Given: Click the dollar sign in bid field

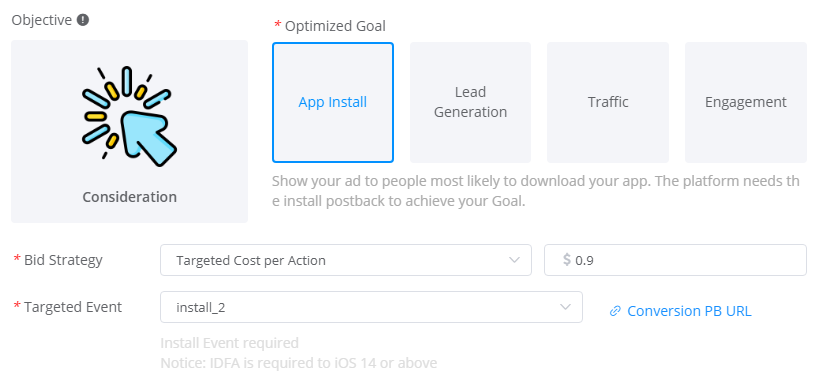Looking at the screenshot, I should click(x=567, y=259).
